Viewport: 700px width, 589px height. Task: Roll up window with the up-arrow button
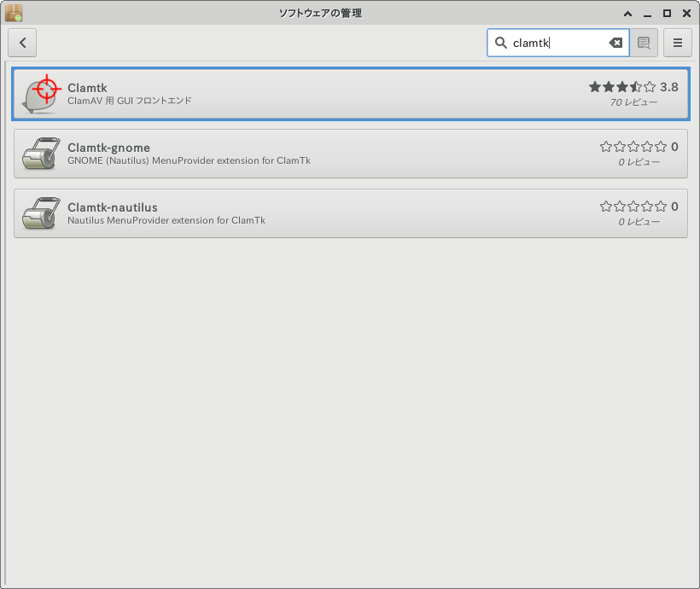(627, 14)
